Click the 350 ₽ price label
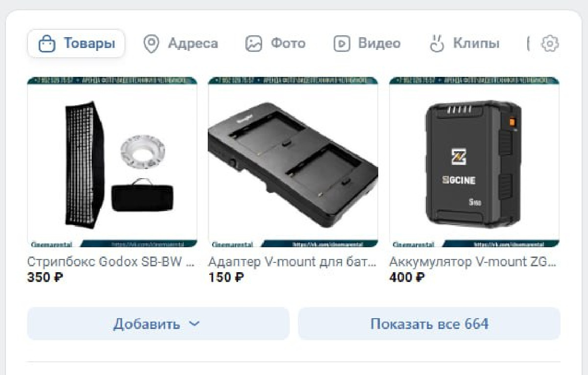 (45, 278)
